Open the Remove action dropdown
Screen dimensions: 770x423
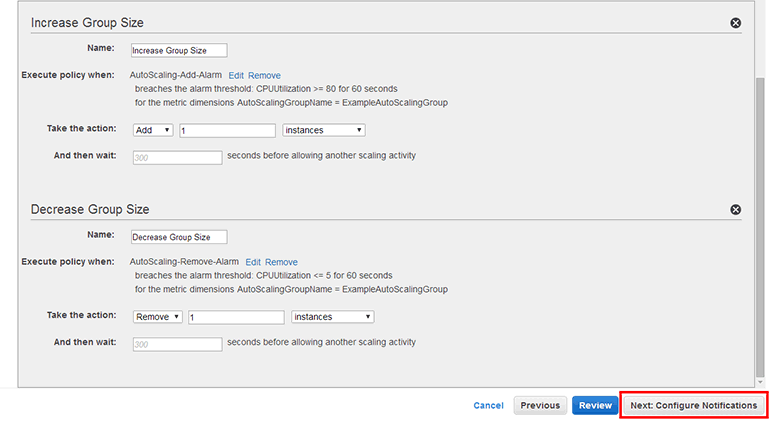tap(157, 317)
